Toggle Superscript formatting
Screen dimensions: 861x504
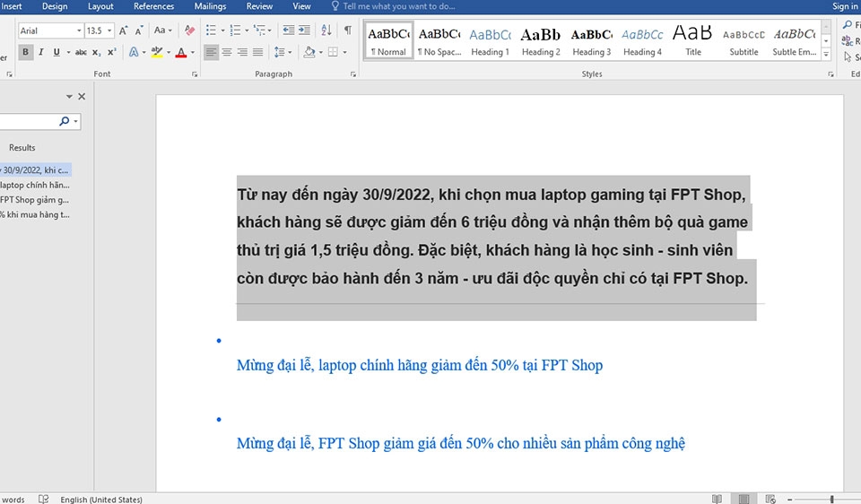tap(112, 52)
